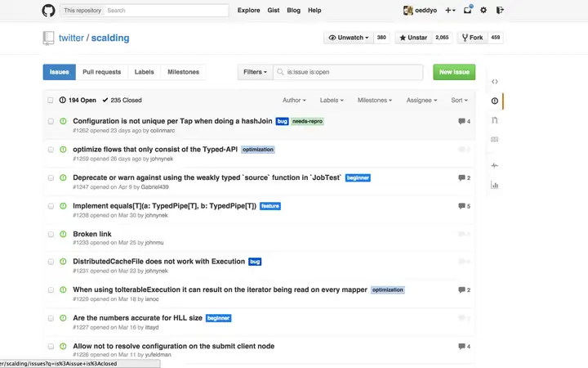Click the repository book icon

48,38
